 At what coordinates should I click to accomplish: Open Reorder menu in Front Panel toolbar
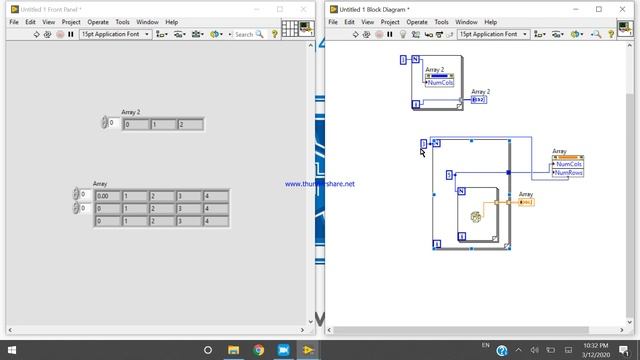pos(216,35)
